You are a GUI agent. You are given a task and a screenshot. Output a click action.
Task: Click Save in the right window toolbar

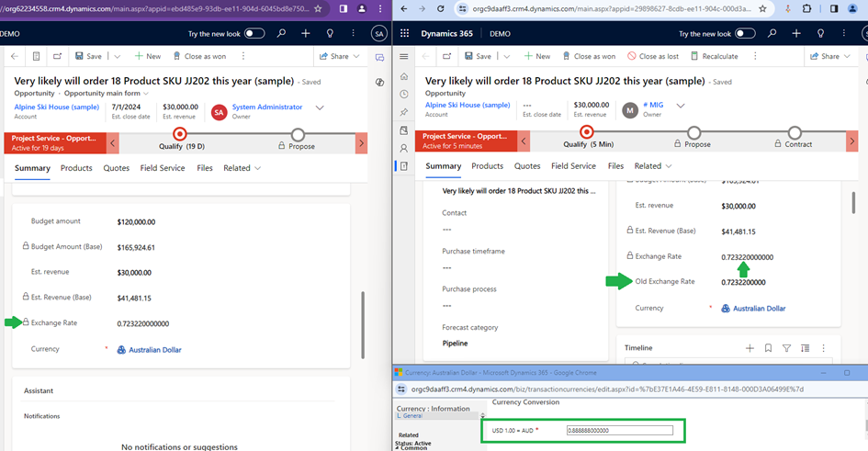478,56
